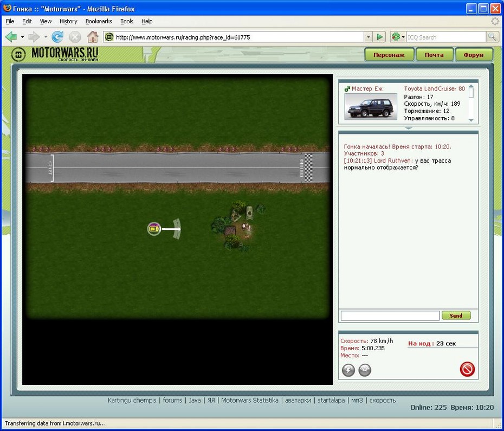Click the Форум button

pos(474,55)
